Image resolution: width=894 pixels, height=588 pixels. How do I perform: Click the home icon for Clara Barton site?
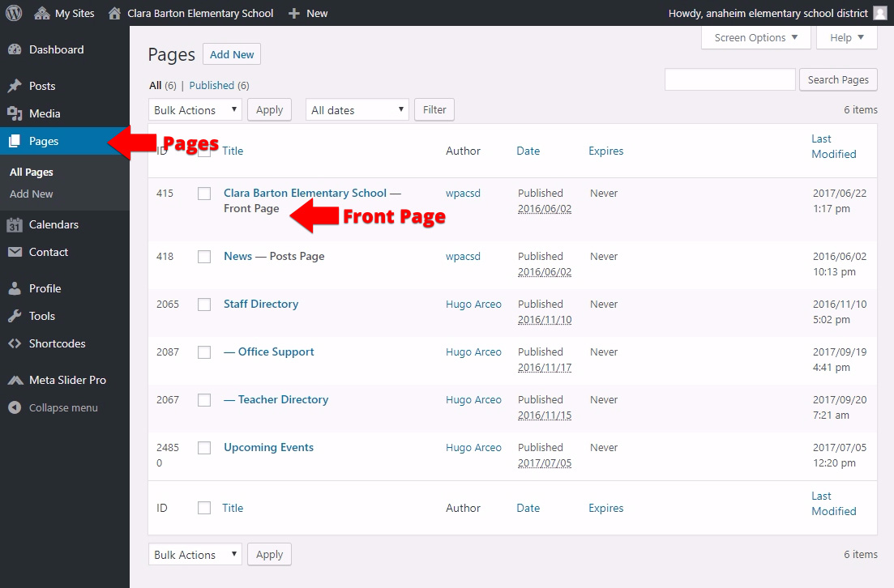[114, 13]
